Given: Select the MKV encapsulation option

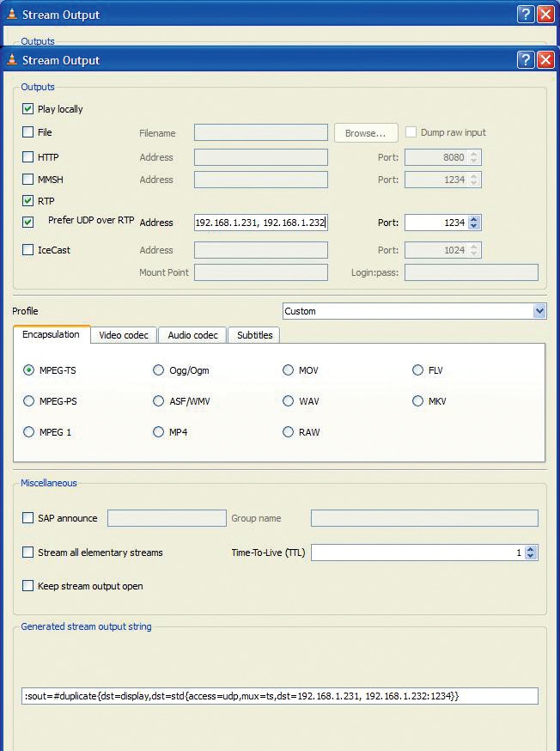Looking at the screenshot, I should coord(417,401).
